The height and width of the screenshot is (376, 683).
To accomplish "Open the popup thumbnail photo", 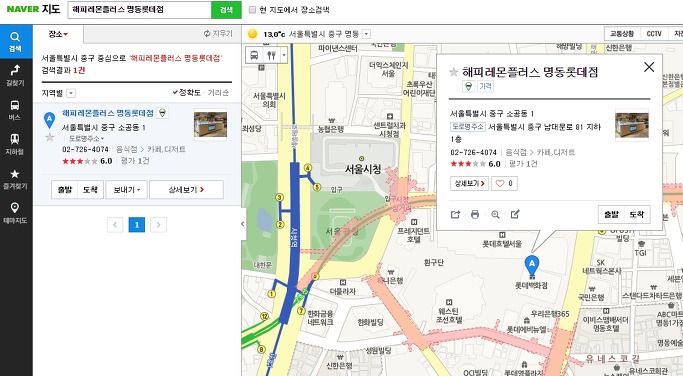I will tap(632, 125).
